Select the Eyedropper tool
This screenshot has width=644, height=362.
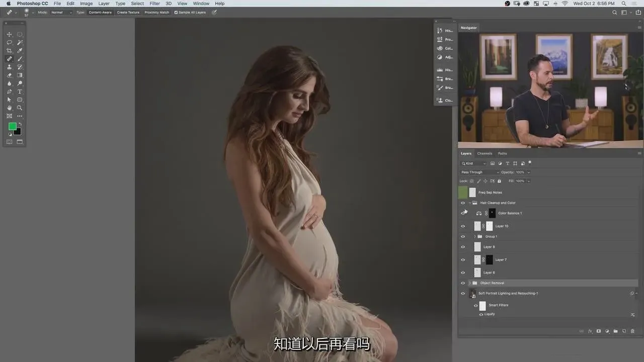click(20, 51)
